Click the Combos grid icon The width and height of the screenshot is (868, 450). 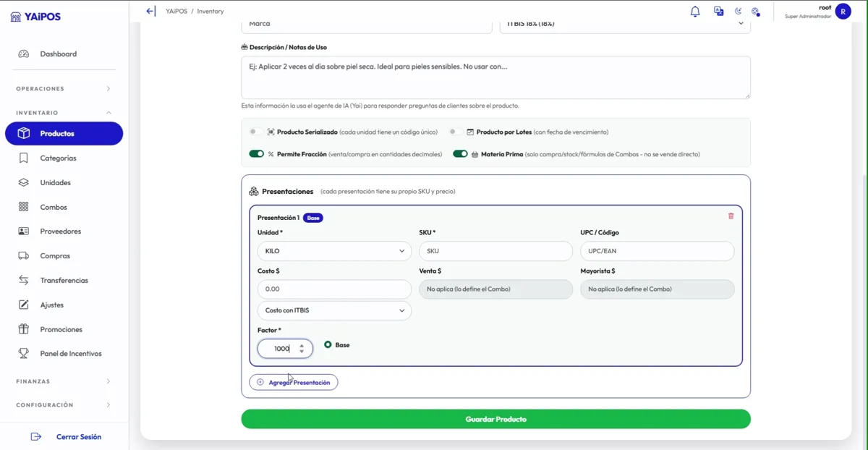(24, 207)
